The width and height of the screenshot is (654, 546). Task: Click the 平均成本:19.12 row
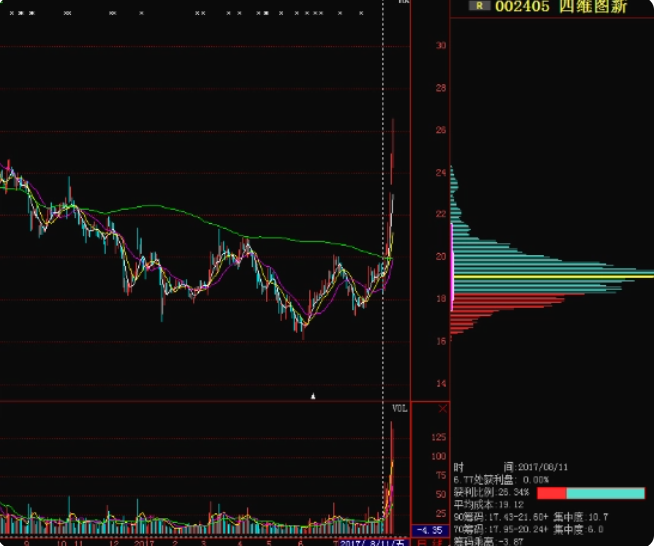[x=488, y=505]
